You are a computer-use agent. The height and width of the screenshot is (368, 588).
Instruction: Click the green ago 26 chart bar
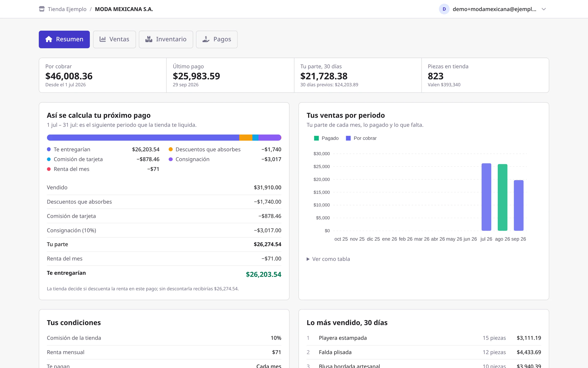point(502,197)
